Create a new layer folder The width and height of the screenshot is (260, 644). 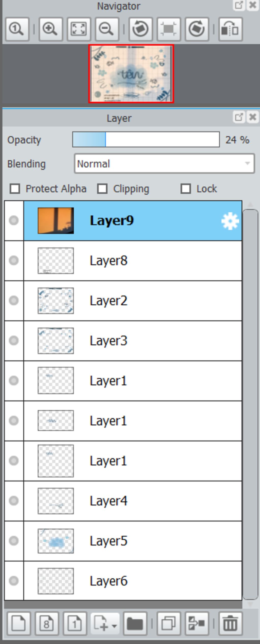click(135, 624)
